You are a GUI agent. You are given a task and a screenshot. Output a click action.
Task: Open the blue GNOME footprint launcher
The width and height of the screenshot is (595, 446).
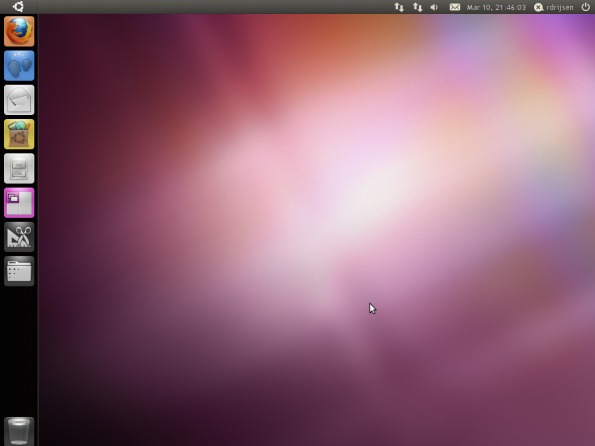[x=19, y=66]
